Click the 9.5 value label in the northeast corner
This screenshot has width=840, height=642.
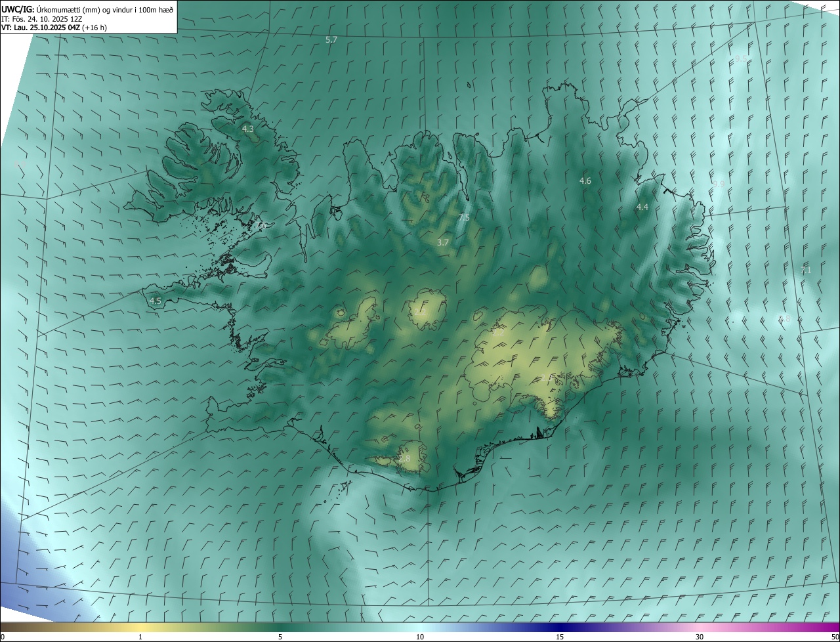741,59
